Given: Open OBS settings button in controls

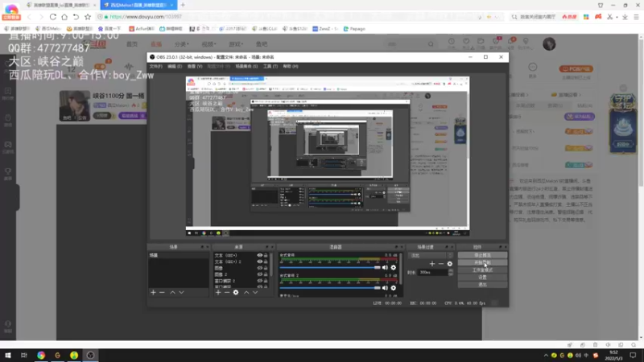Looking at the screenshot, I should pos(482,277).
